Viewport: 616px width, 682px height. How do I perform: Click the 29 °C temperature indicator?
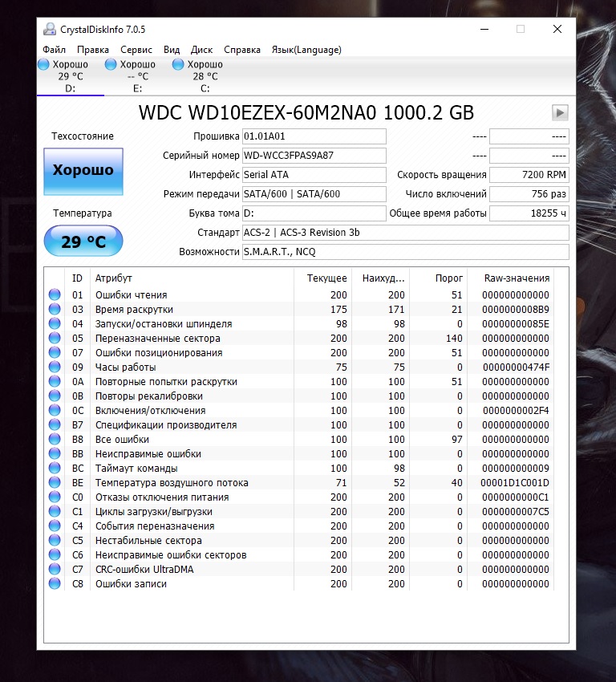click(83, 241)
